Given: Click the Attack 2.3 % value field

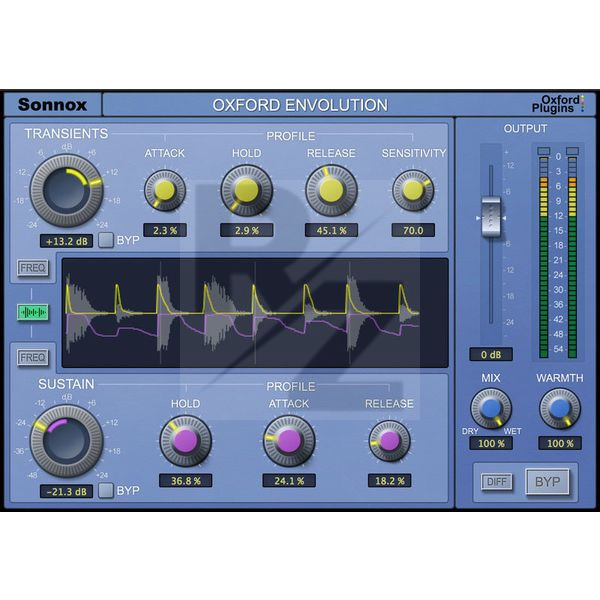Looking at the screenshot, I should point(165,230).
